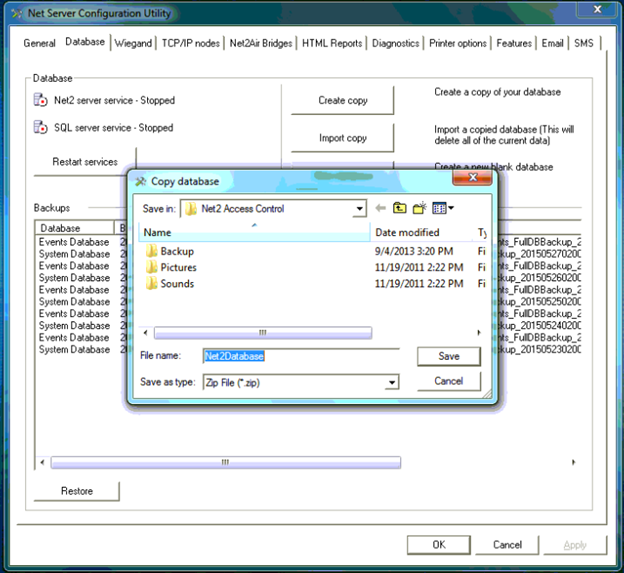Click the Restore button

(x=77, y=491)
